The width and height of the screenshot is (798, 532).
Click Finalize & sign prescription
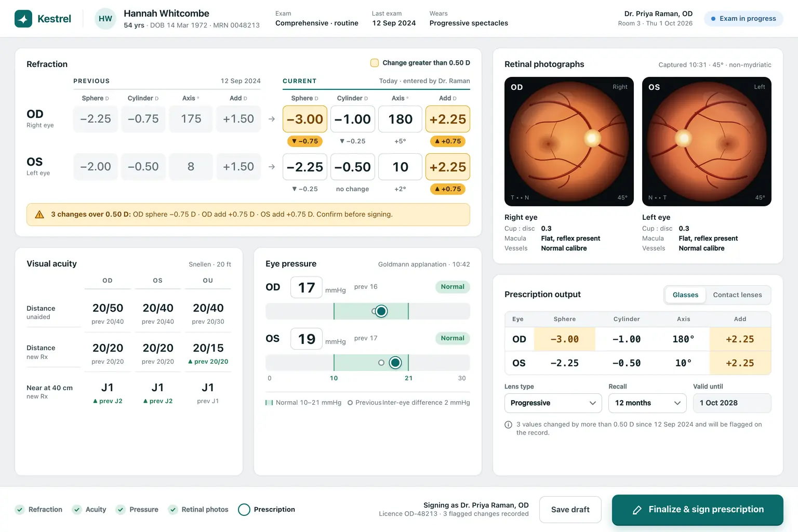coord(697,510)
